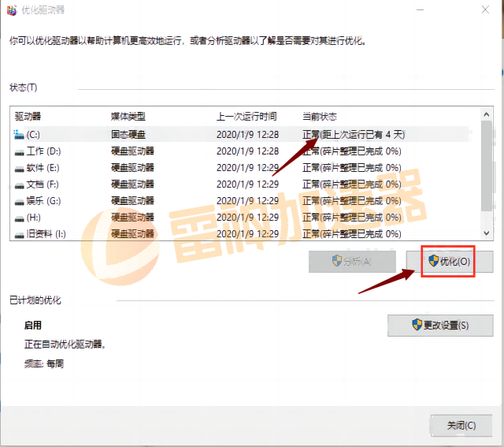Click the 娱乐 (G:) drive icon
Screen dimensions: 504x447
point(20,201)
